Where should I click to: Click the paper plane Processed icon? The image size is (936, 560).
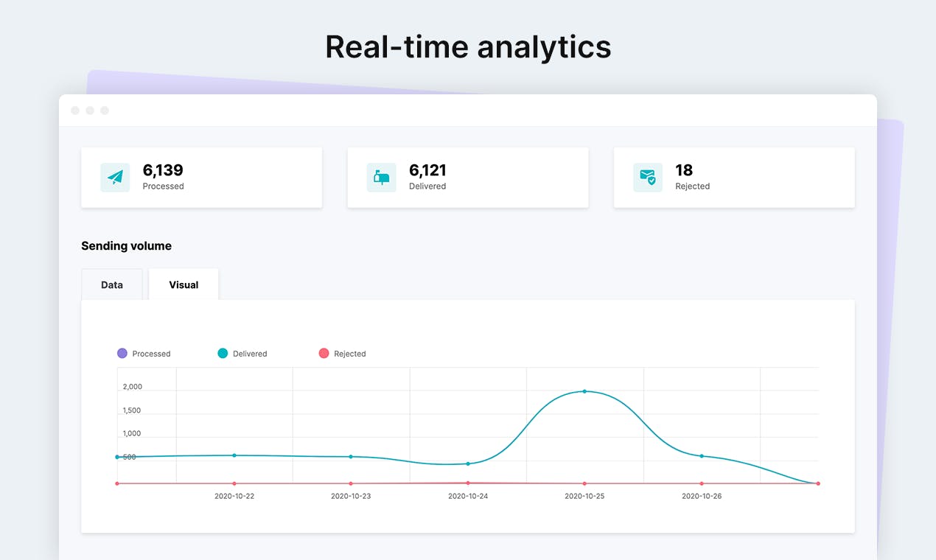(x=115, y=178)
